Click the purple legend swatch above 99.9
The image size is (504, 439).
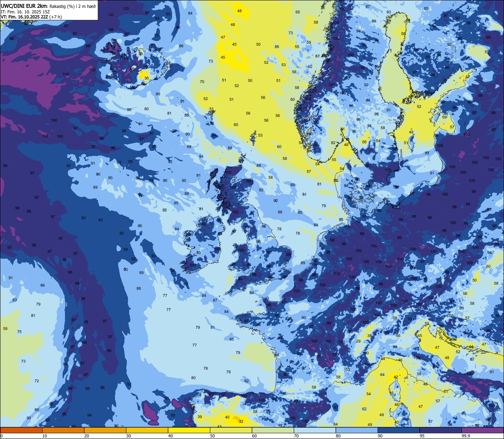click(482, 430)
